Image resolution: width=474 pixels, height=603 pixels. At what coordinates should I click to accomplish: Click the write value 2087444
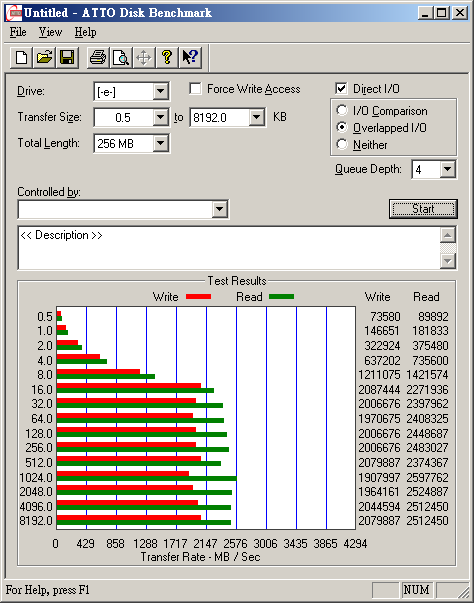point(379,390)
